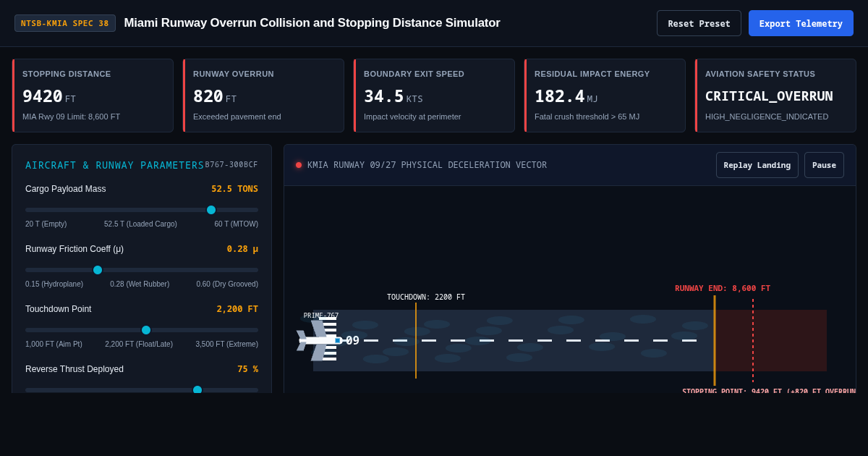Click the 0.15 (Hydroplane) label
Viewport: 868px width, 456px height.
pyautogui.click(x=54, y=284)
